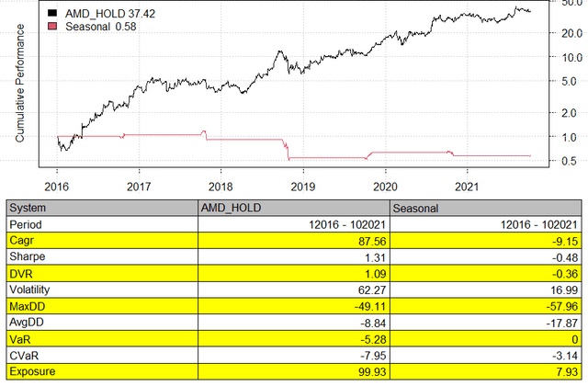Screen dimensions: 588x386
Task: Select the Volatility row label
Action: 29,290
